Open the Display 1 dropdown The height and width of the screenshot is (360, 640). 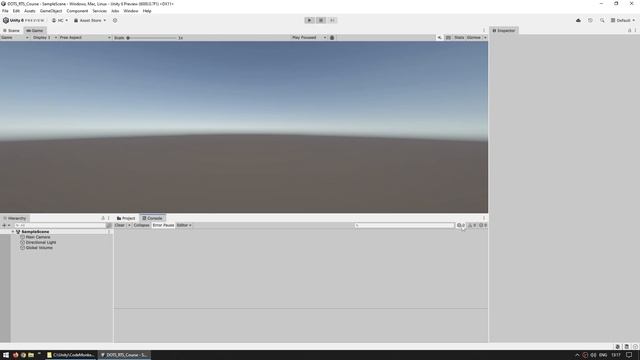[45, 38]
